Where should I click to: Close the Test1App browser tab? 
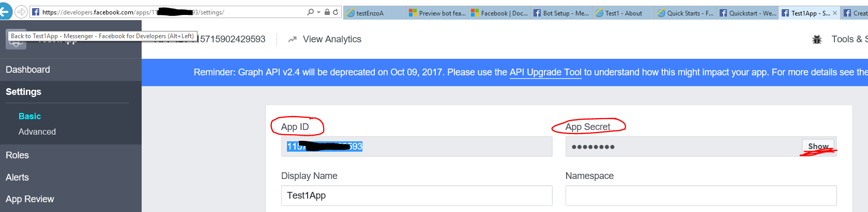835,13
